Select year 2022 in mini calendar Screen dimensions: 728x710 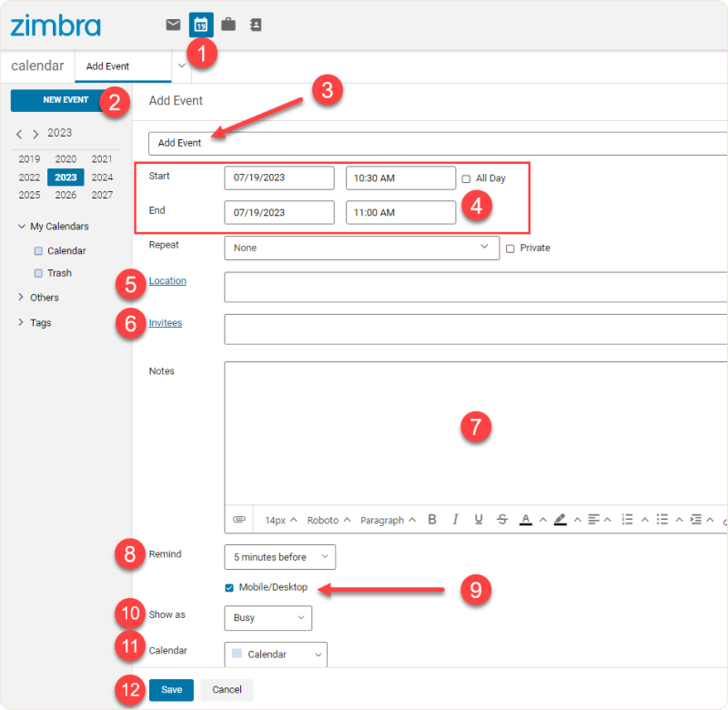click(x=29, y=177)
